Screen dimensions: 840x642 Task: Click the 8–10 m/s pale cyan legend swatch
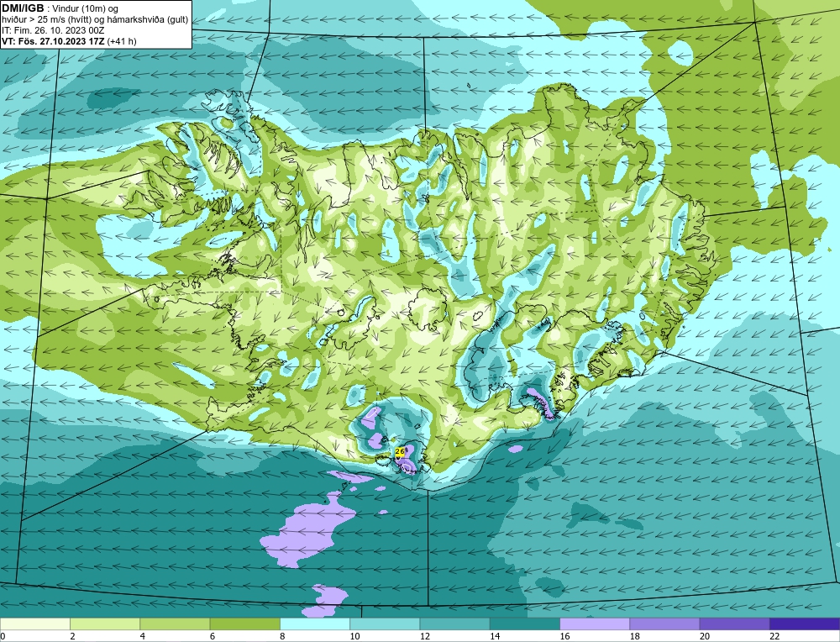[315, 624]
